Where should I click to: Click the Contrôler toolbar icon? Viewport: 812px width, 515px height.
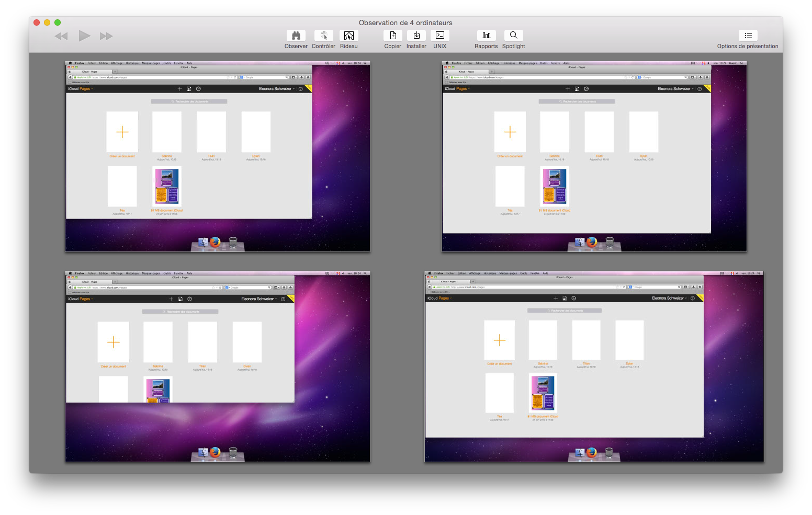[x=323, y=36]
